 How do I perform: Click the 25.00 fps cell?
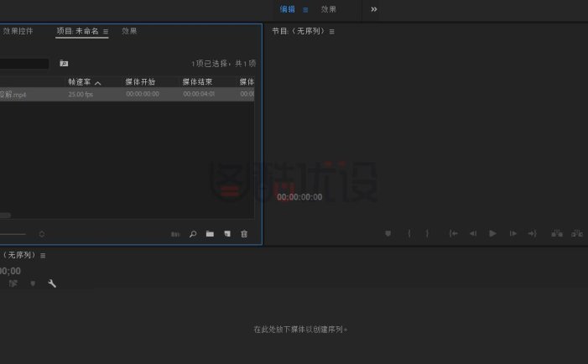(x=81, y=94)
